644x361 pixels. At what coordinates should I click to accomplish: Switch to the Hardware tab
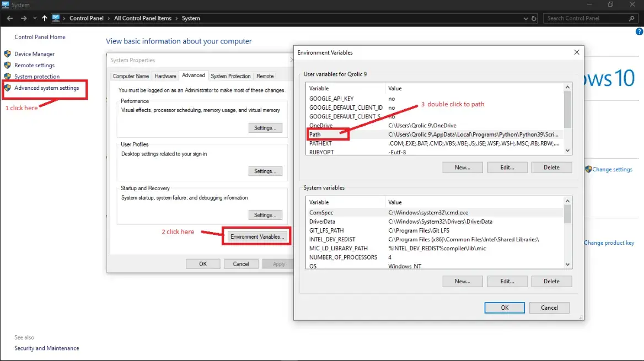pyautogui.click(x=165, y=76)
